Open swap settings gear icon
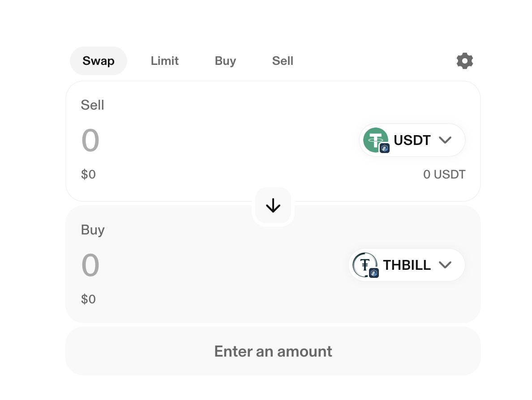 pos(464,61)
